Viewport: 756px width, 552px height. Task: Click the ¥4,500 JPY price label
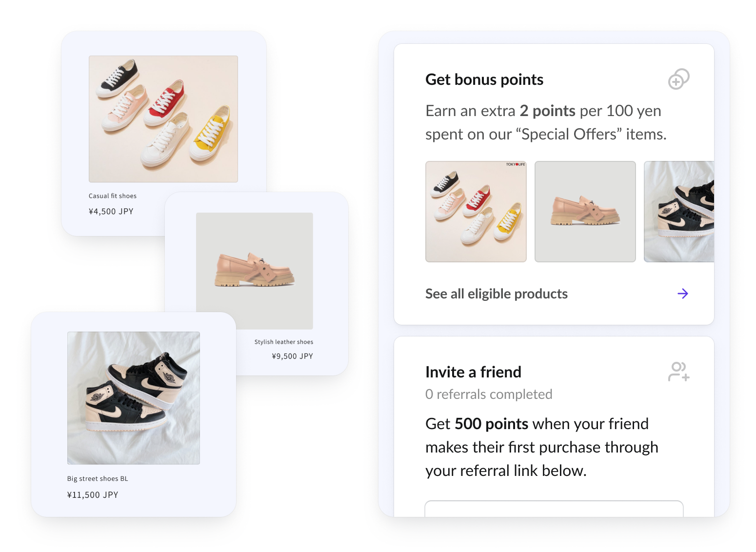point(111,212)
